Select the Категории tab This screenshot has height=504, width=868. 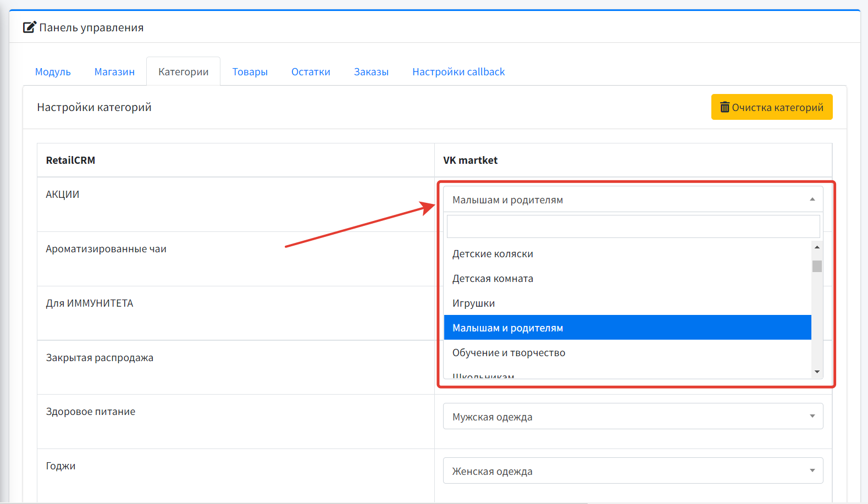point(184,72)
